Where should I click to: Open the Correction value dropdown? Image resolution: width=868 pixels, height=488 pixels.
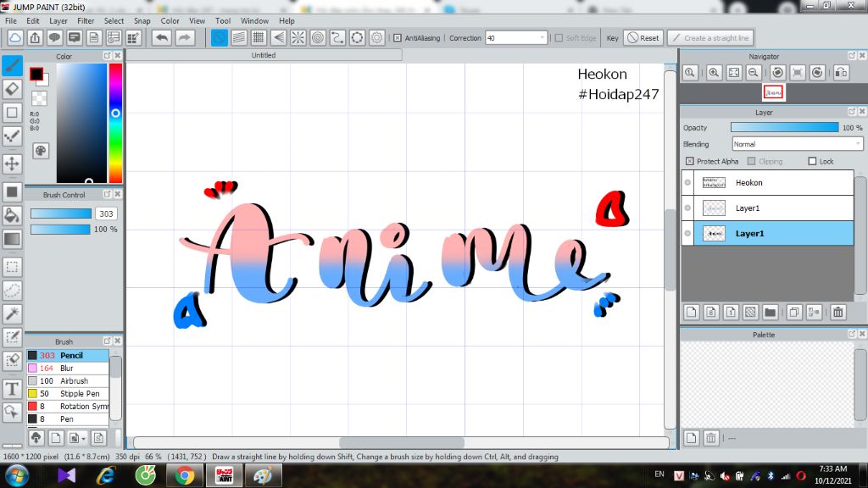(x=542, y=37)
